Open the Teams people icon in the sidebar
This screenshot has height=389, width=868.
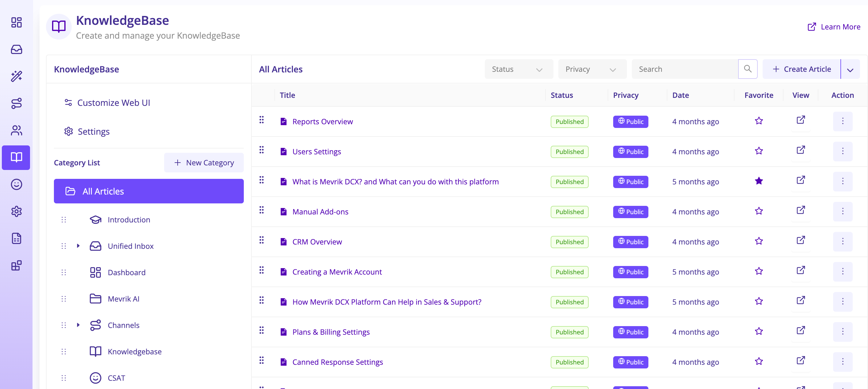coord(16,131)
